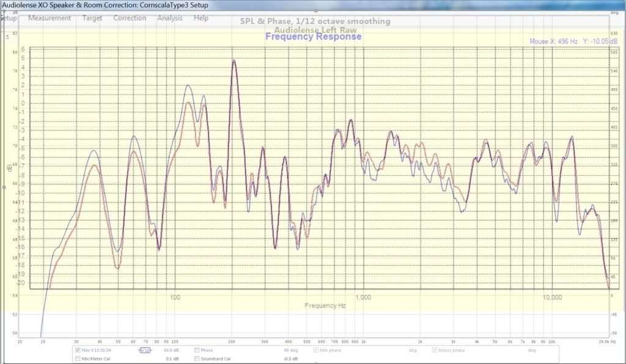This screenshot has height=364, width=626.
Task: Click the SPL & Phase graph heading
Action: tap(315, 21)
